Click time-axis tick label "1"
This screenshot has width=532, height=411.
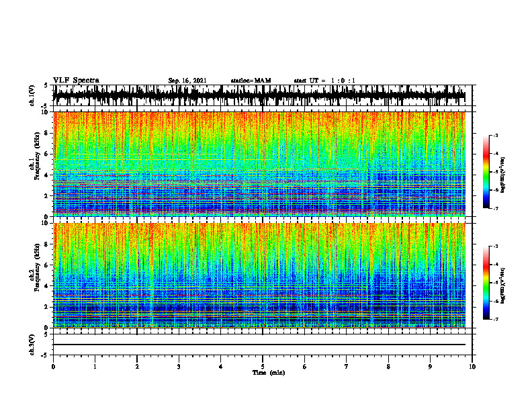(95, 367)
